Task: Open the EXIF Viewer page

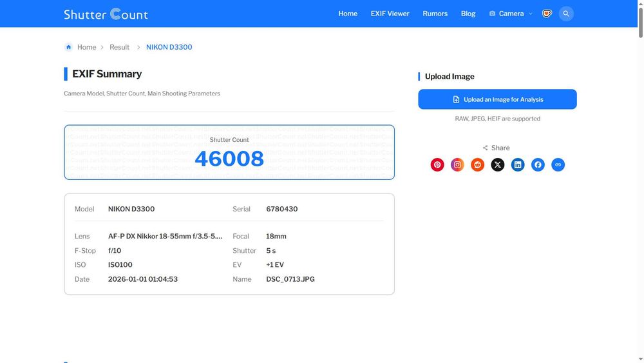Action: coord(390,14)
